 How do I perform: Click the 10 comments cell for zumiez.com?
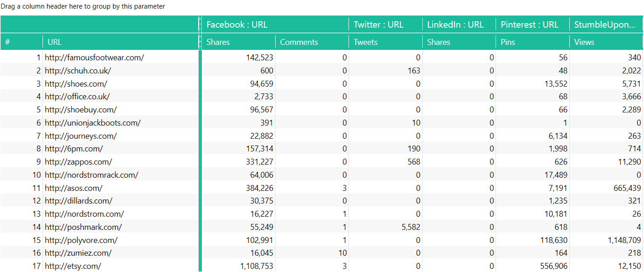tap(312, 253)
